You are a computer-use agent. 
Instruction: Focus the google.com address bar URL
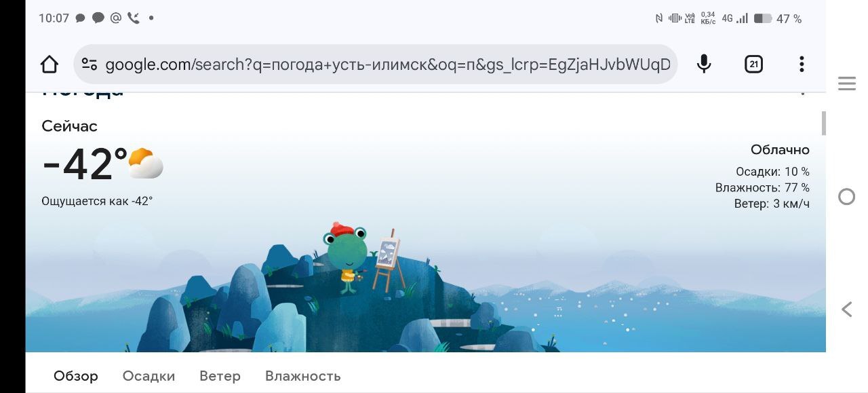point(388,64)
